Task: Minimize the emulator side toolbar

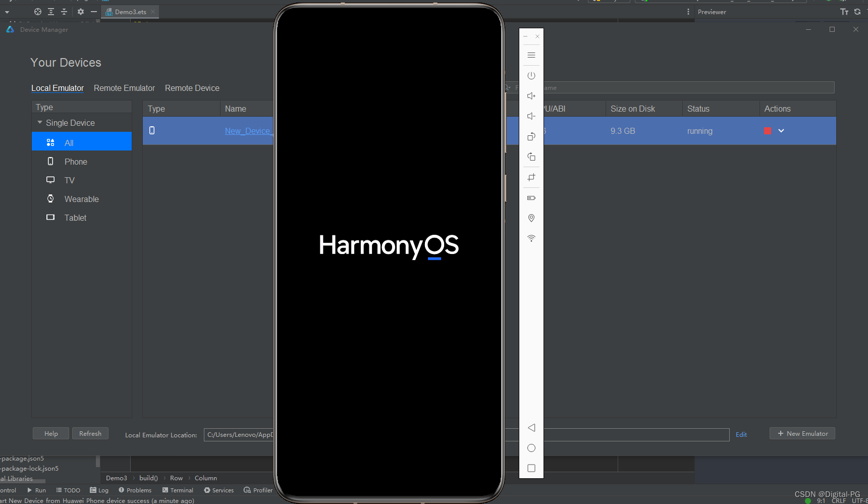Action: click(x=525, y=36)
